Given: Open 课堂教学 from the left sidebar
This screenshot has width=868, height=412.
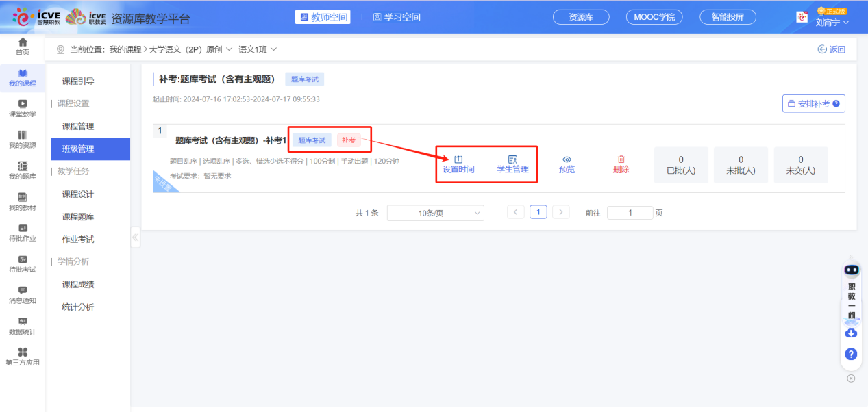Looking at the screenshot, I should click(x=23, y=108).
